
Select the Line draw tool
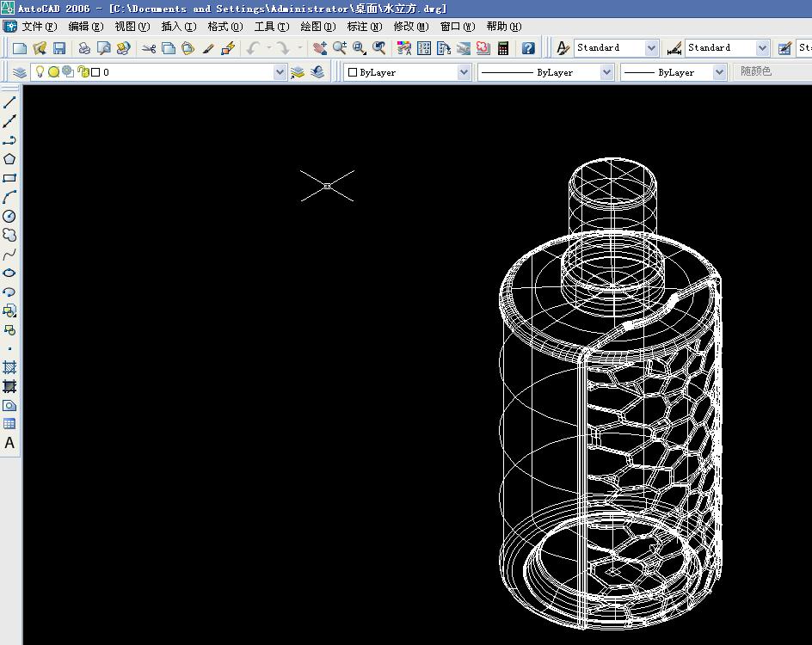click(x=9, y=102)
